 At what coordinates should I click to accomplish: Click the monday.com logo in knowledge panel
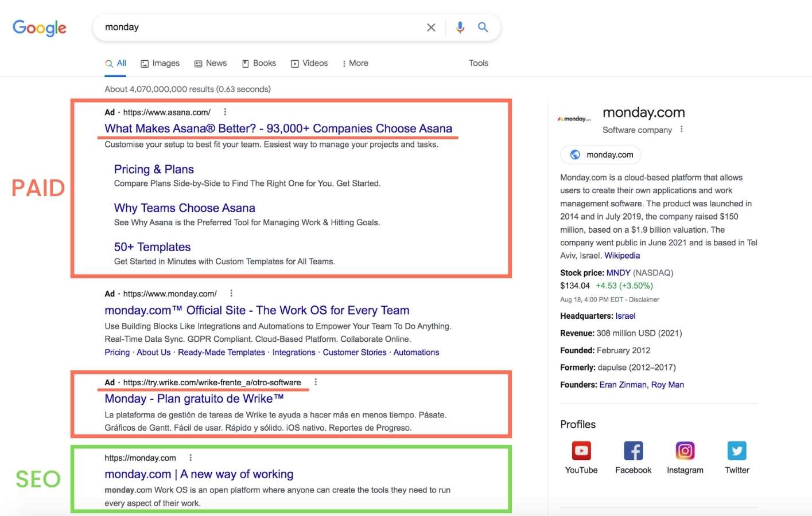574,119
